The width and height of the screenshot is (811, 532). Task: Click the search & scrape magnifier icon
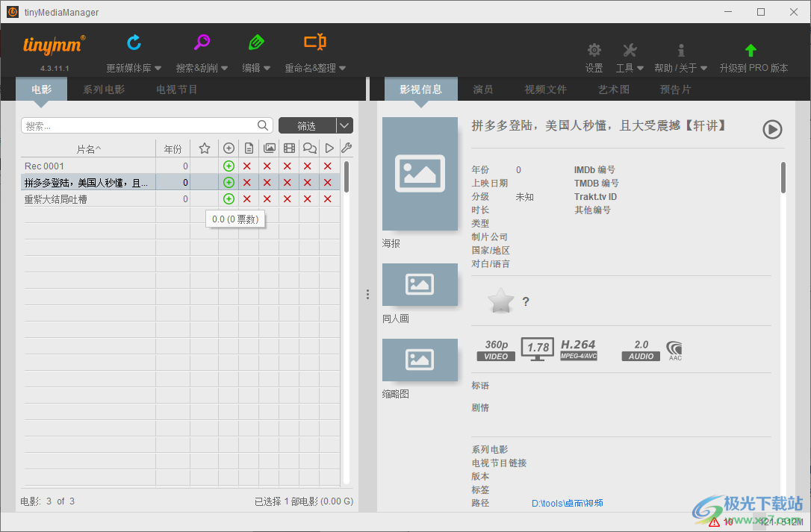pos(202,42)
